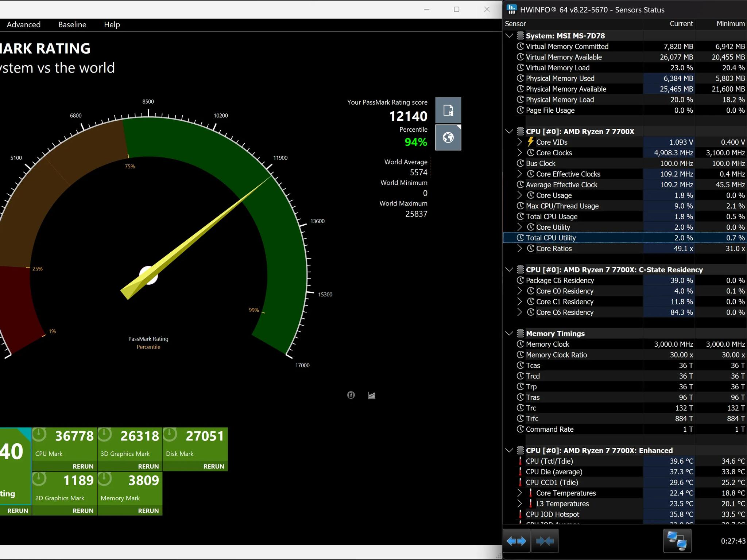Expand the Core Effective Clocks row

(520, 174)
